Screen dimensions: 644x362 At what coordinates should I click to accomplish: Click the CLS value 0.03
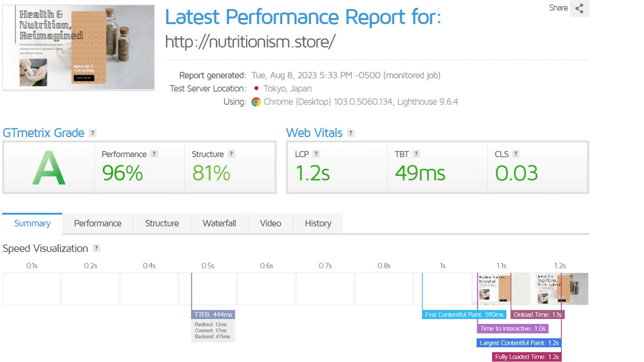[x=516, y=173]
